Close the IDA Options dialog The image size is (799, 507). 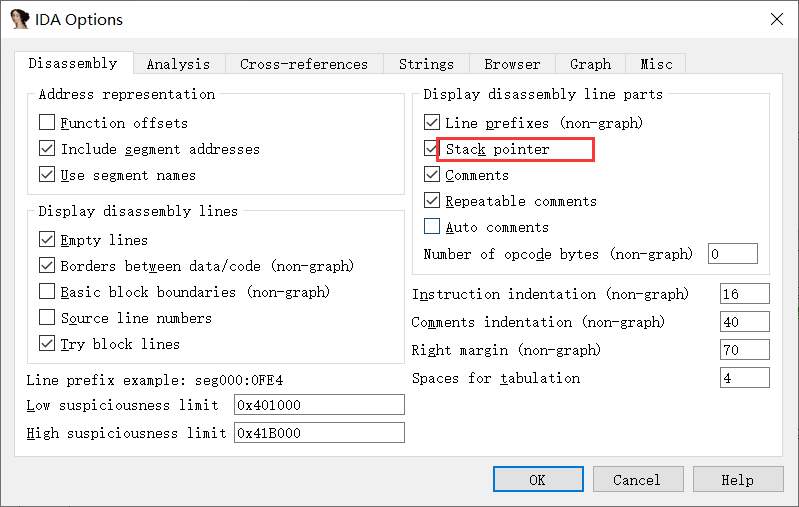(x=777, y=19)
